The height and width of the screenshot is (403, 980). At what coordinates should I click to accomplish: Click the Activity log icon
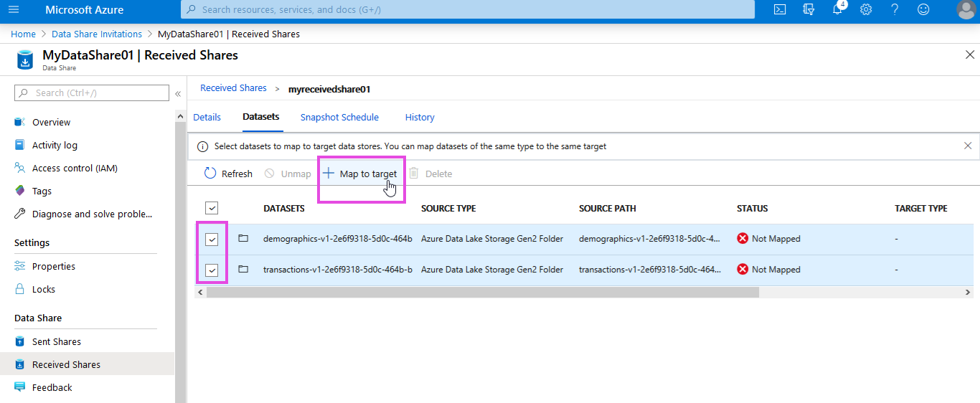(x=20, y=145)
